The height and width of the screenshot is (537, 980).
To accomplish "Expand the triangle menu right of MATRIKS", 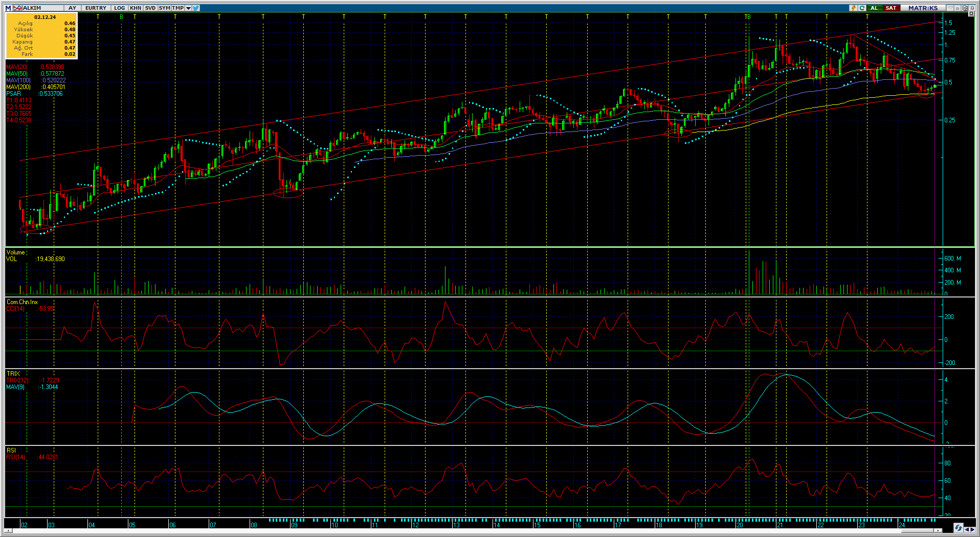I will click(950, 8).
